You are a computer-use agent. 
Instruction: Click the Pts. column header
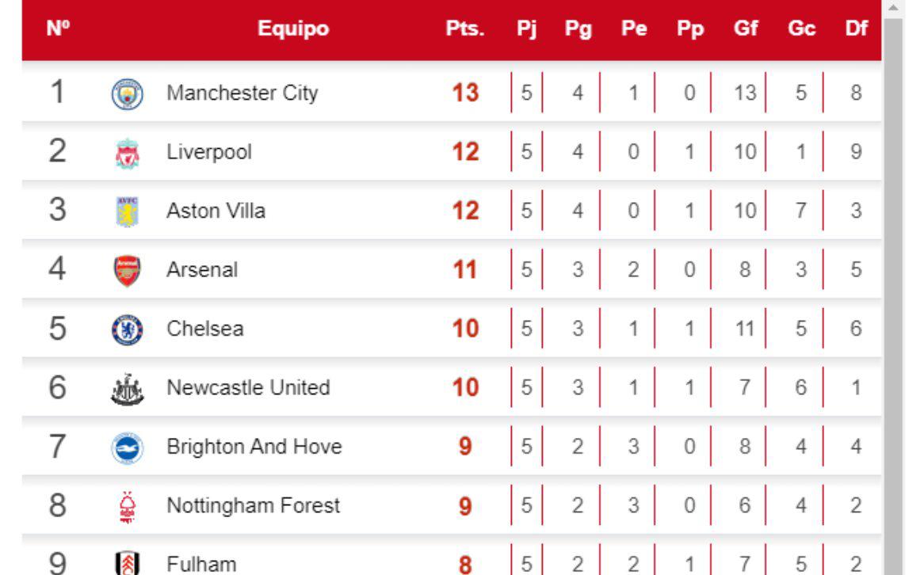[x=464, y=29]
